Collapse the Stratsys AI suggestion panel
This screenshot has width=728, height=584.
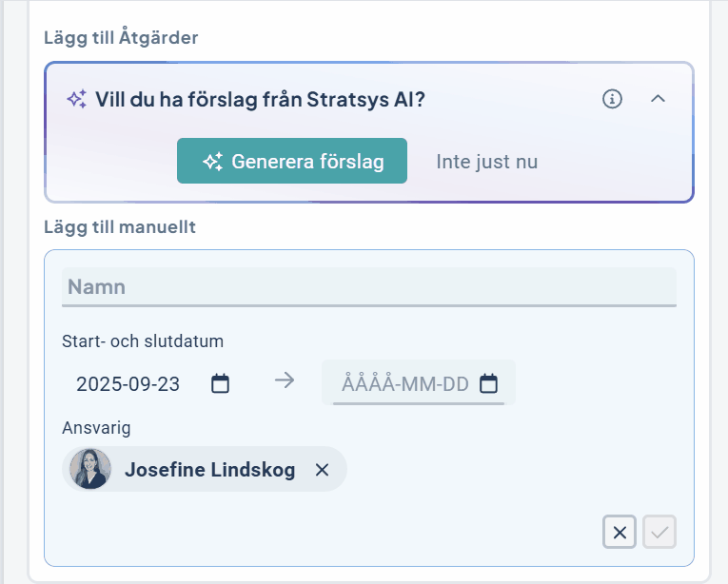658,99
